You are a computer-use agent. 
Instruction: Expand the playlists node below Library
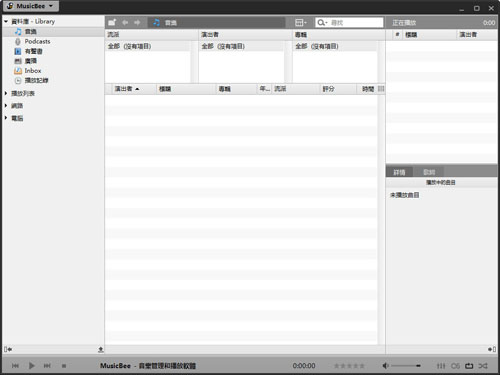6,93
